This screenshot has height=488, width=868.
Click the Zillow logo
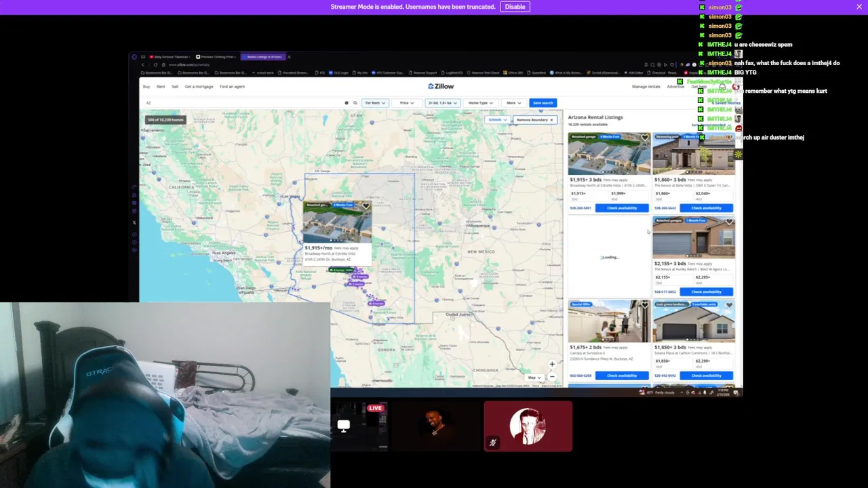point(441,86)
